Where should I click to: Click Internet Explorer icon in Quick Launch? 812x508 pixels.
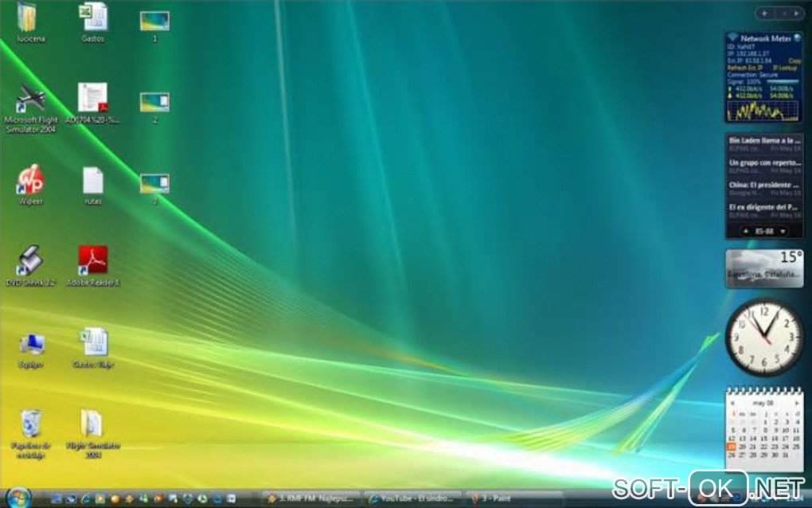pos(85,498)
